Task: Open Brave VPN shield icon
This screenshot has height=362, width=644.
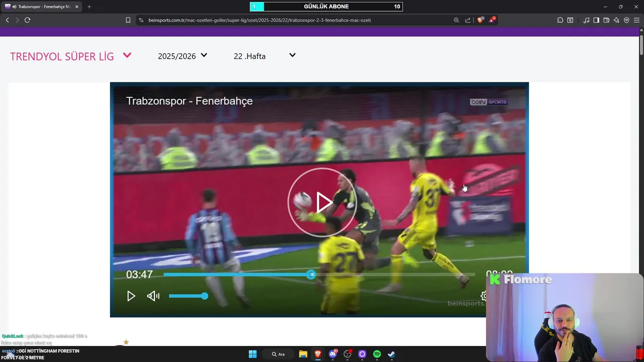Action: pyautogui.click(x=626, y=20)
